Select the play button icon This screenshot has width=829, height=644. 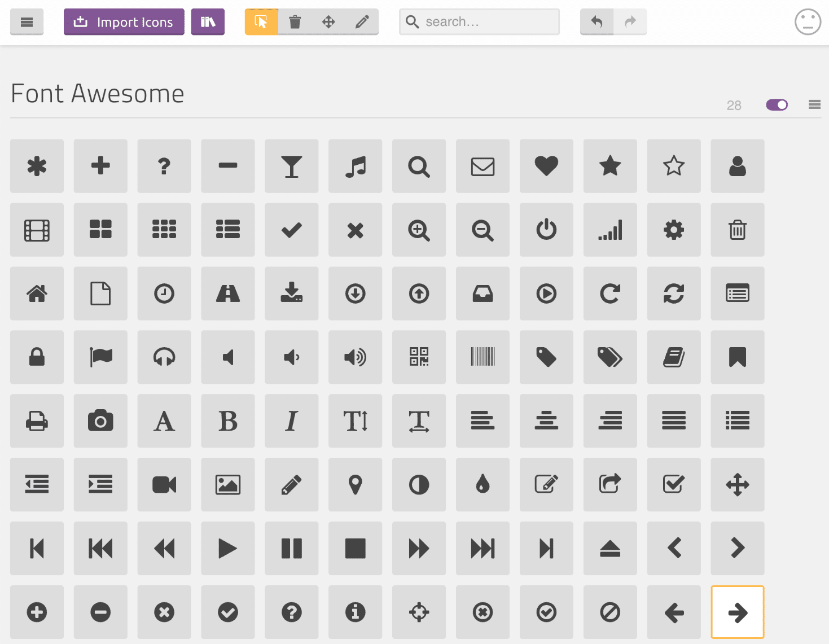tap(228, 548)
